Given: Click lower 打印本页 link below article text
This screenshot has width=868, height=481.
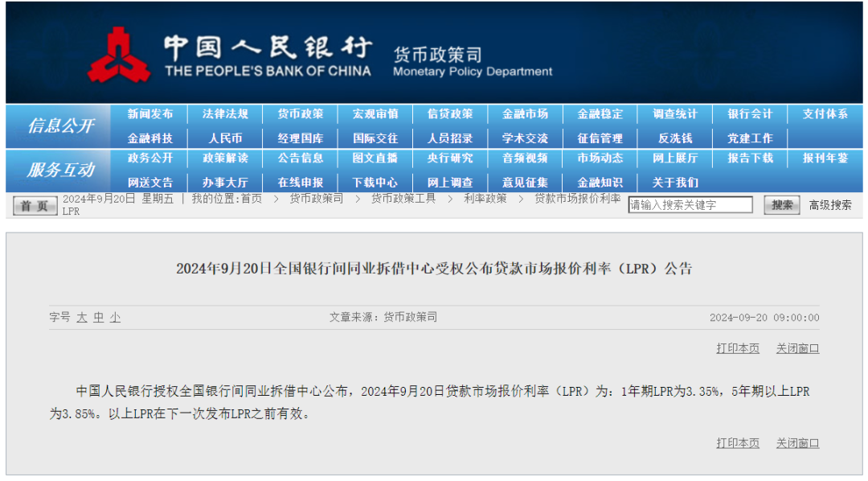Looking at the screenshot, I should pyautogui.click(x=738, y=443).
